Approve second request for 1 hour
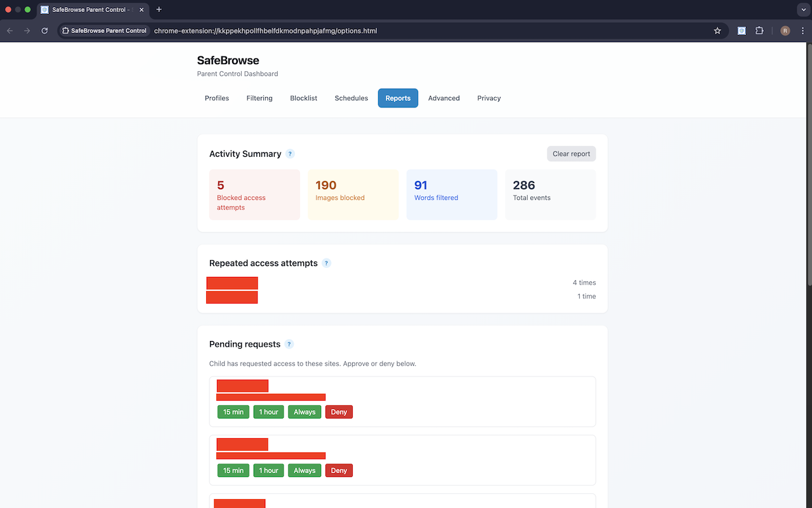Viewport: 812px width, 508px height. pos(269,471)
